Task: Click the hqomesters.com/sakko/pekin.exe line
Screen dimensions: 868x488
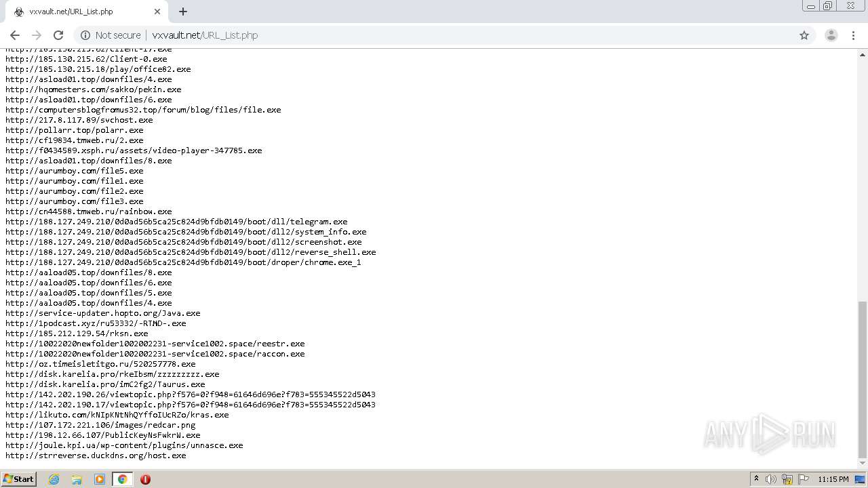Action: [94, 89]
